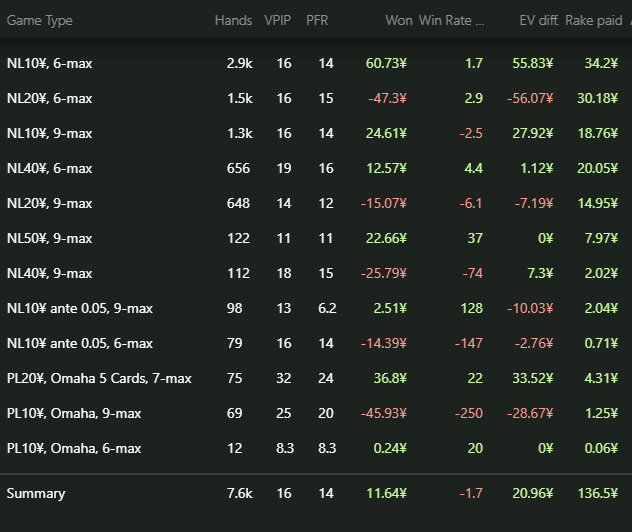Sort the table by Hands column

pos(233,20)
